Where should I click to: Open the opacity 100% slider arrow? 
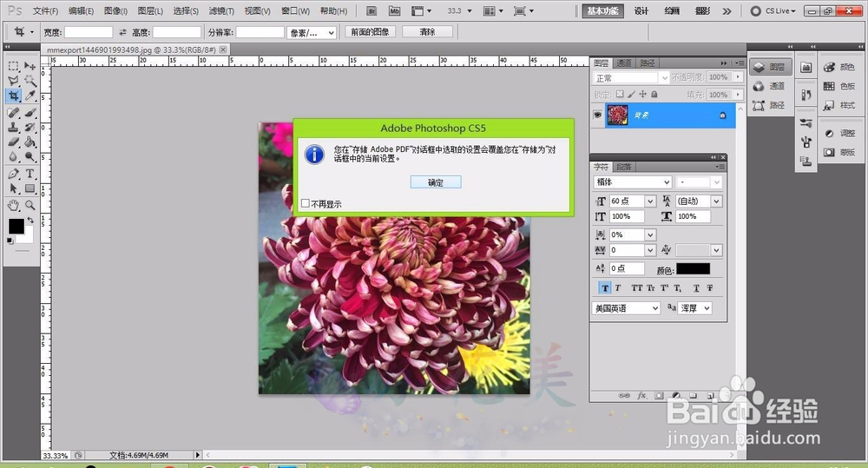[x=738, y=77]
